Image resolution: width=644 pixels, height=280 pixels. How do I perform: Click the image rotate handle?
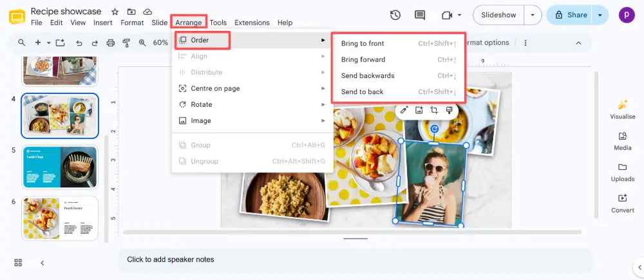pyautogui.click(x=435, y=129)
